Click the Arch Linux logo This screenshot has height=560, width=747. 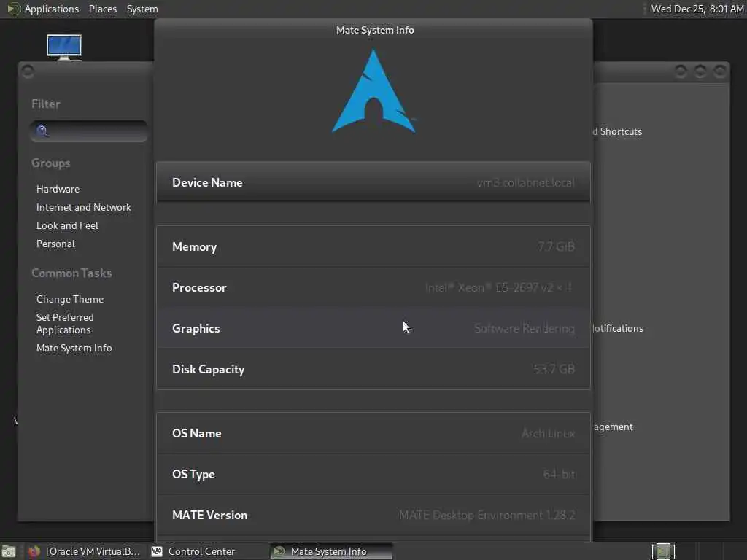click(x=374, y=91)
